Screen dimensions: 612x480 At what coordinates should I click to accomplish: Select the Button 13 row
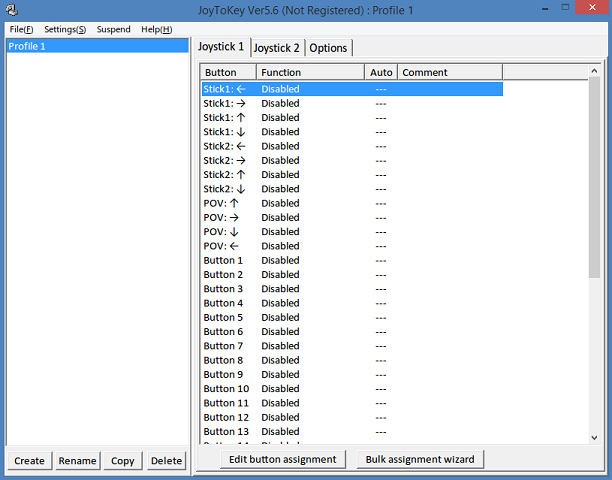[352, 432]
